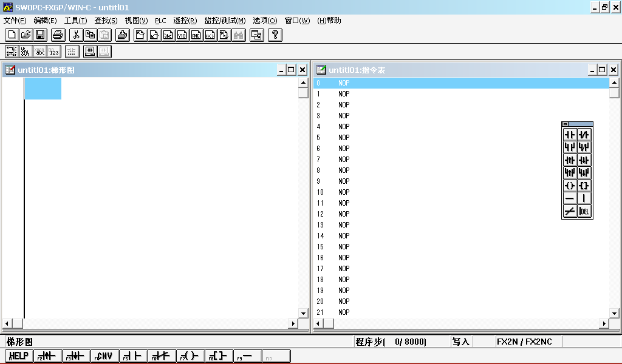Click the New file icon in toolbar

(x=12, y=35)
